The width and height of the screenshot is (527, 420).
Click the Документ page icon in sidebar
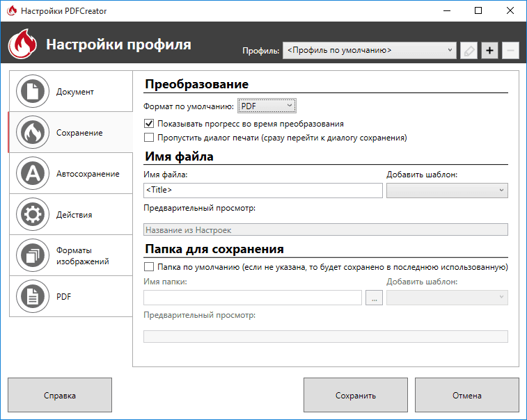pyautogui.click(x=31, y=92)
